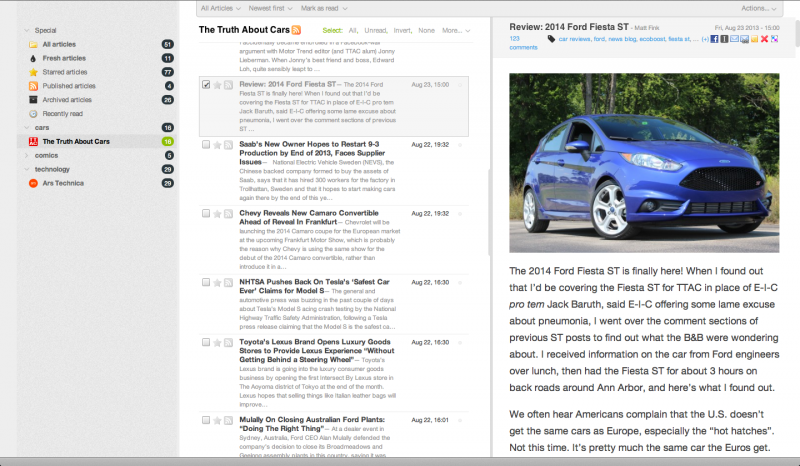Check the Chevy Reveals New Camaro article box
The height and width of the screenshot is (466, 800).
click(206, 212)
